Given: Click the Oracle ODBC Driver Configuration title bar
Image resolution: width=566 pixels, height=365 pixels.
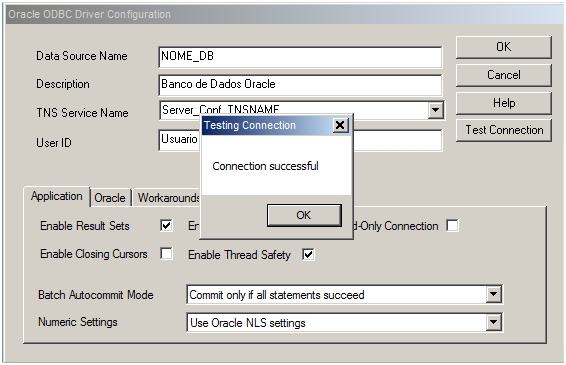Looking at the screenshot, I should point(285,14).
